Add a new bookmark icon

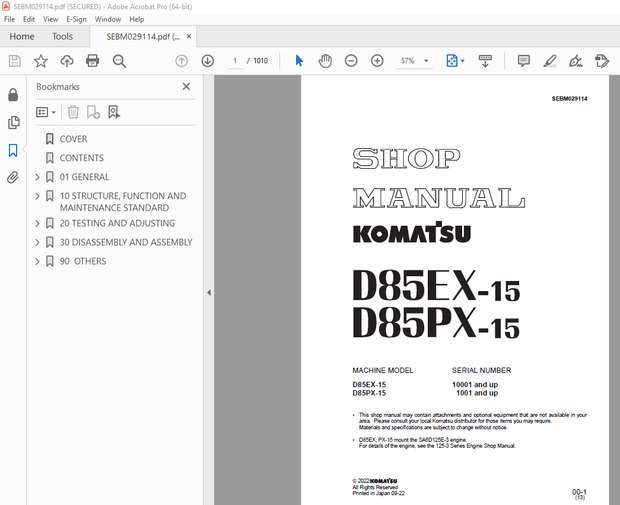93,112
